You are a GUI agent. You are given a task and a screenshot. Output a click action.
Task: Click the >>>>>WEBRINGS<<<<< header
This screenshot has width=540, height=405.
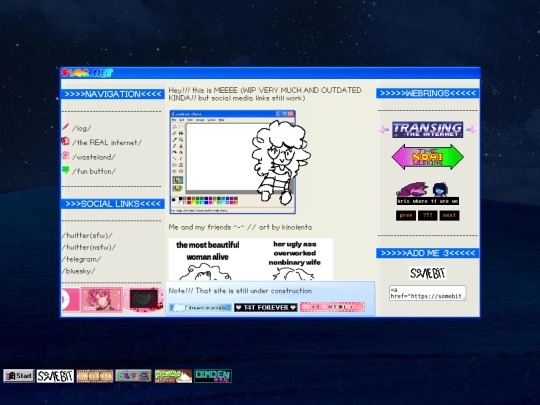pyautogui.click(x=428, y=93)
